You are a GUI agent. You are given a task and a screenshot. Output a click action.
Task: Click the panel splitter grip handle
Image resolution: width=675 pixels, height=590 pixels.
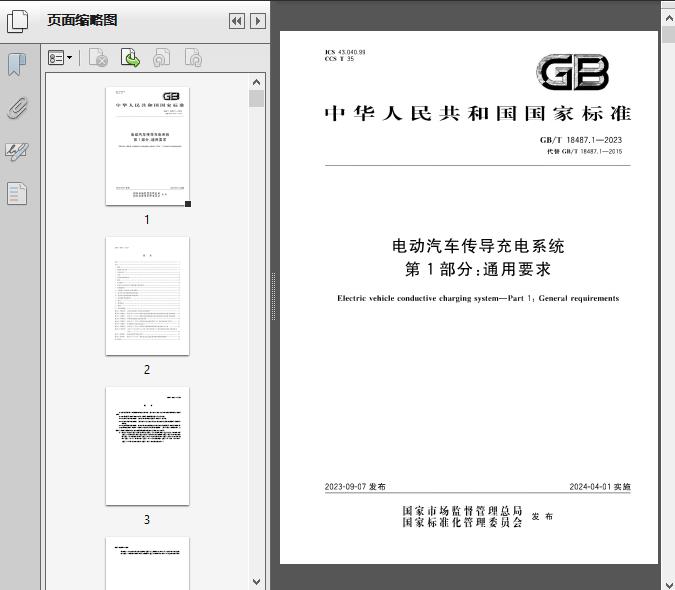[273, 297]
